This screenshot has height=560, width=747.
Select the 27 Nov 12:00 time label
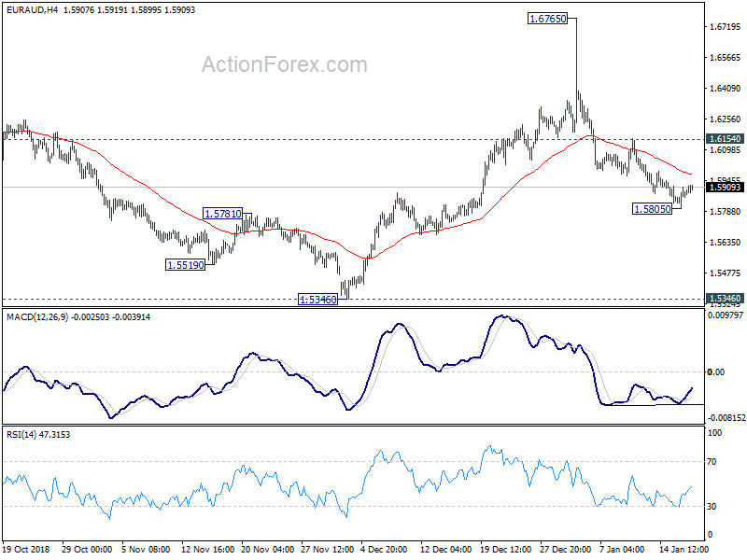pos(328,549)
